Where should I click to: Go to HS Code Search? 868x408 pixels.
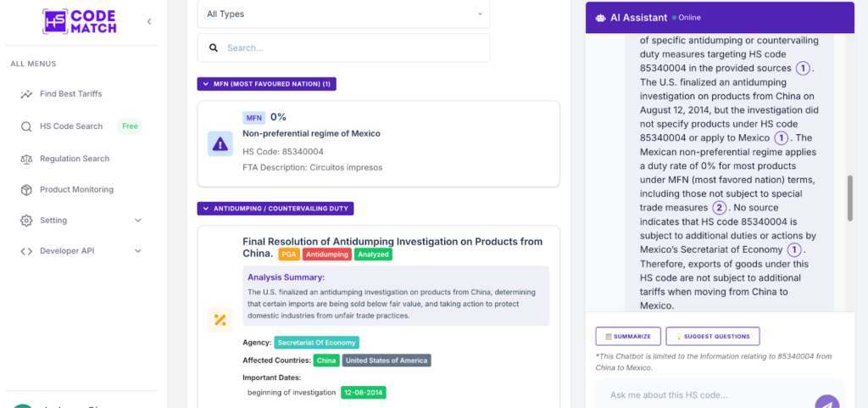click(x=71, y=126)
